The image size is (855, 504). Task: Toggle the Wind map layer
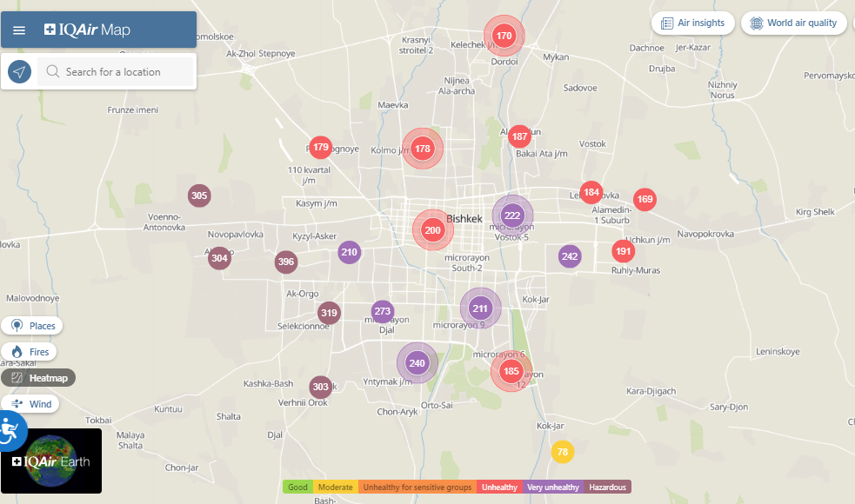click(30, 404)
